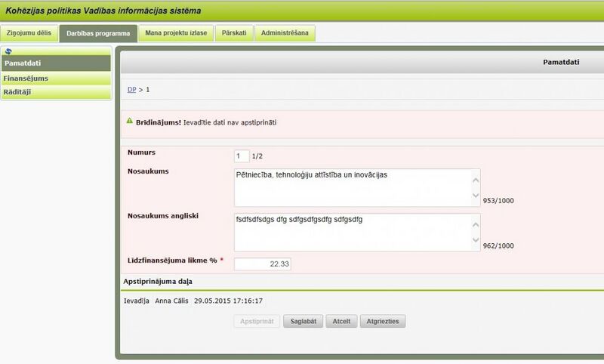The width and height of the screenshot is (604, 364).
Task: Switch to Darbības programma tab
Action: 98,33
